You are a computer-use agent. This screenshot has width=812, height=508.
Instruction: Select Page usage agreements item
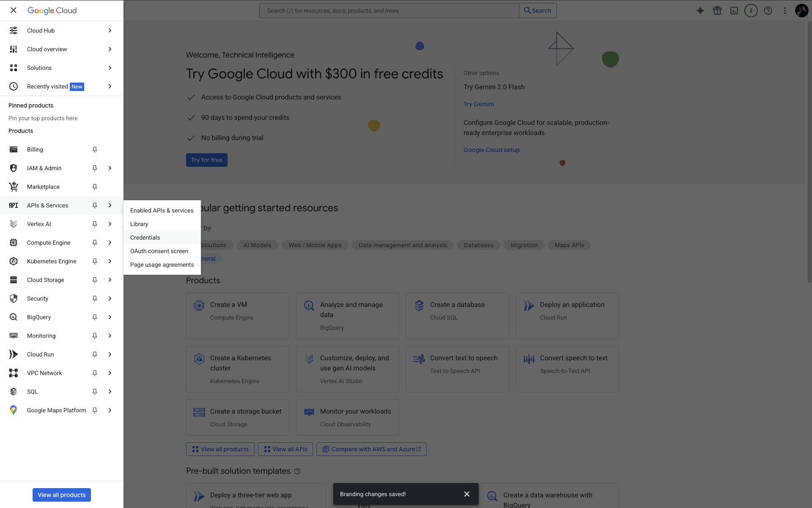point(162,265)
